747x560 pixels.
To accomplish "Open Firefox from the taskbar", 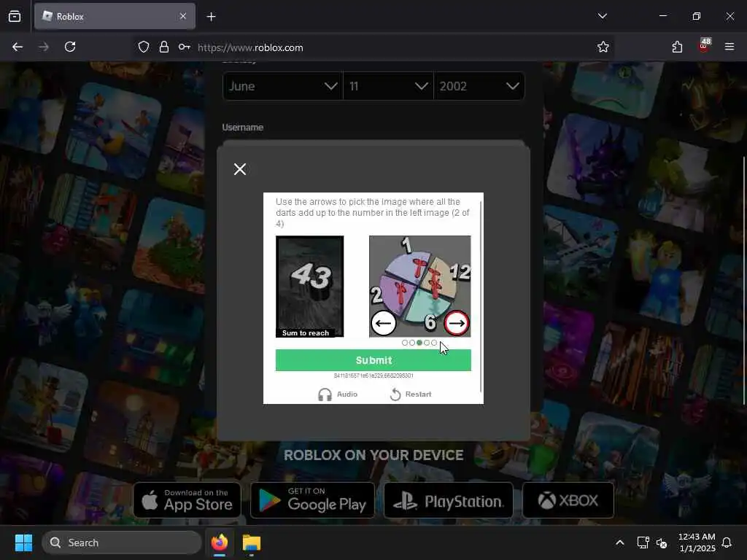I will tap(220, 542).
